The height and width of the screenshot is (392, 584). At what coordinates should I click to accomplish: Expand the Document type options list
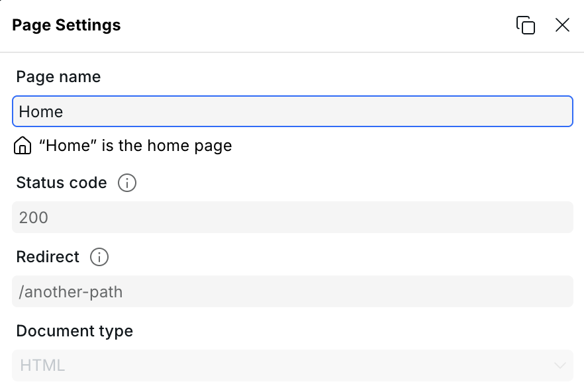pos(293,366)
